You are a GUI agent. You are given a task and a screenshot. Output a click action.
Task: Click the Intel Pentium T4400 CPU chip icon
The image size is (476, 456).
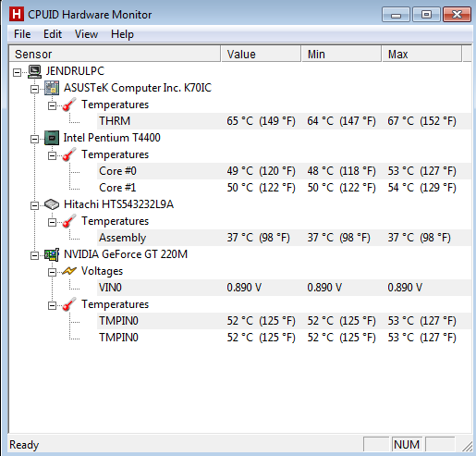click(x=52, y=138)
